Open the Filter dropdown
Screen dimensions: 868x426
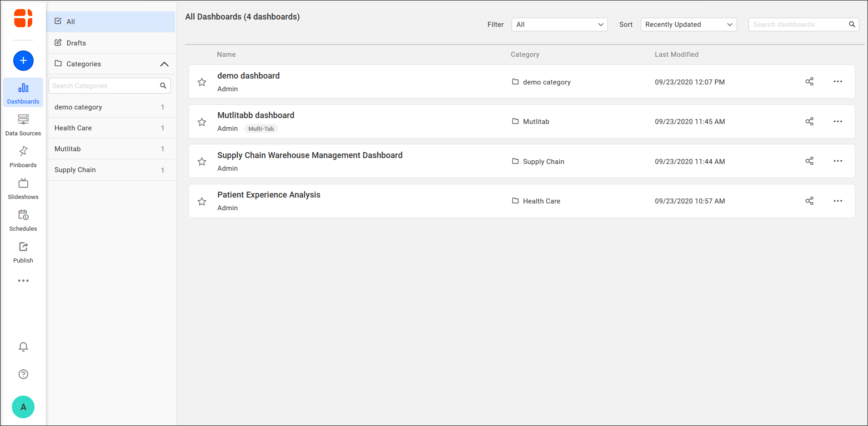[559, 25]
